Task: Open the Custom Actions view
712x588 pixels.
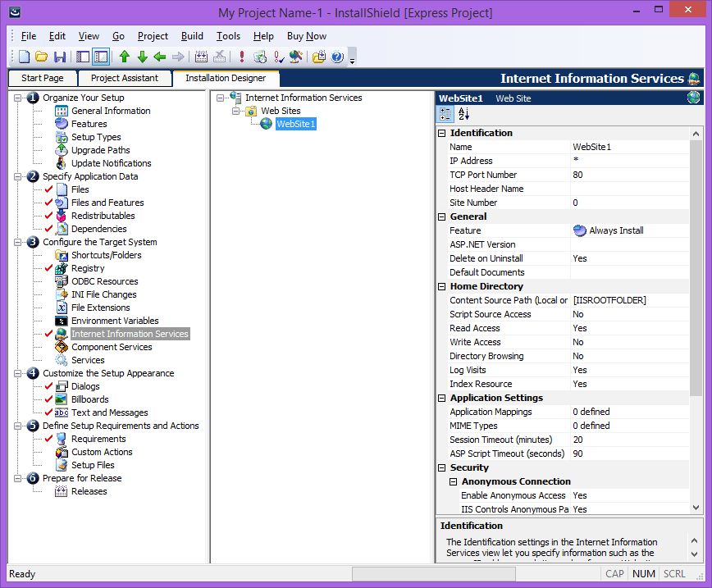Action: (101, 452)
